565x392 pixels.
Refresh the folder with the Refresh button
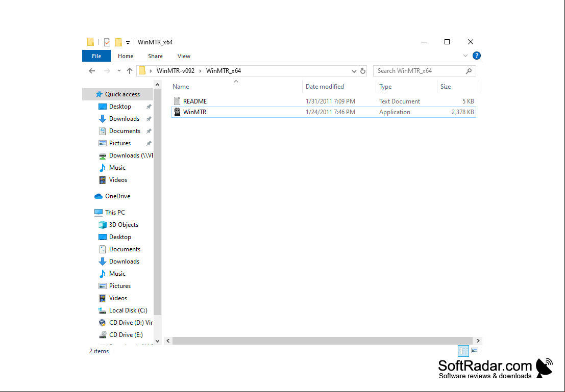pos(363,71)
